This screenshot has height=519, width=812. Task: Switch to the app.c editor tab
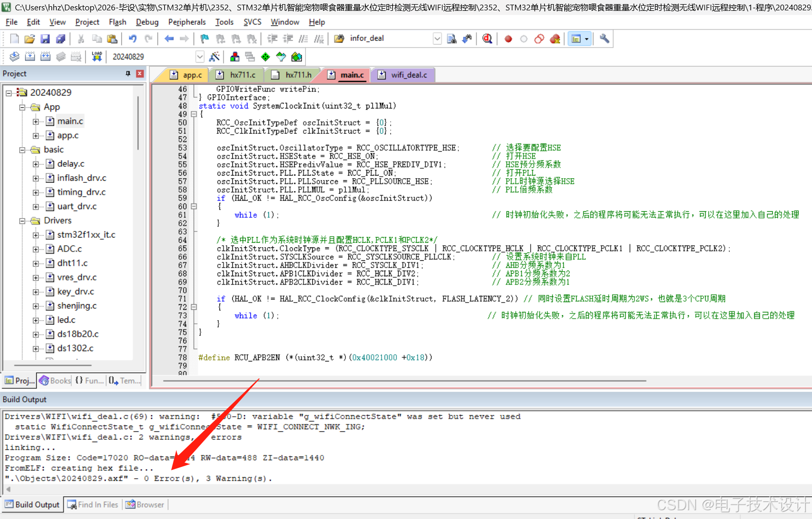[x=188, y=75]
